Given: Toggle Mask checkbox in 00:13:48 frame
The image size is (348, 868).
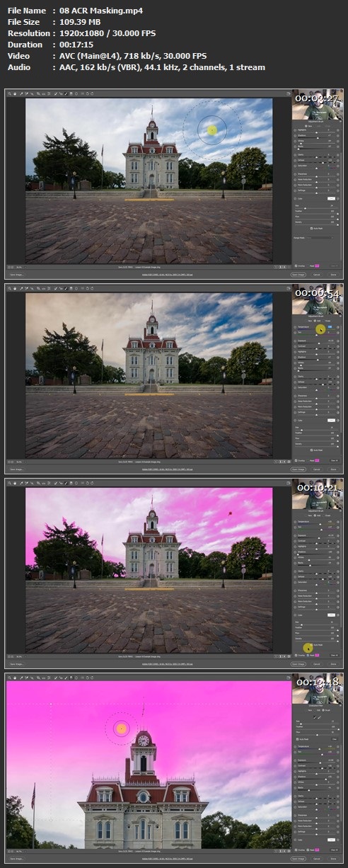Looking at the screenshot, I should [308, 850].
